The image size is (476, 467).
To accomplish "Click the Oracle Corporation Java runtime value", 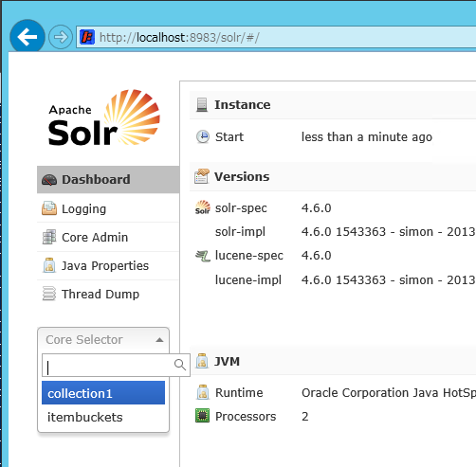I will [x=389, y=393].
